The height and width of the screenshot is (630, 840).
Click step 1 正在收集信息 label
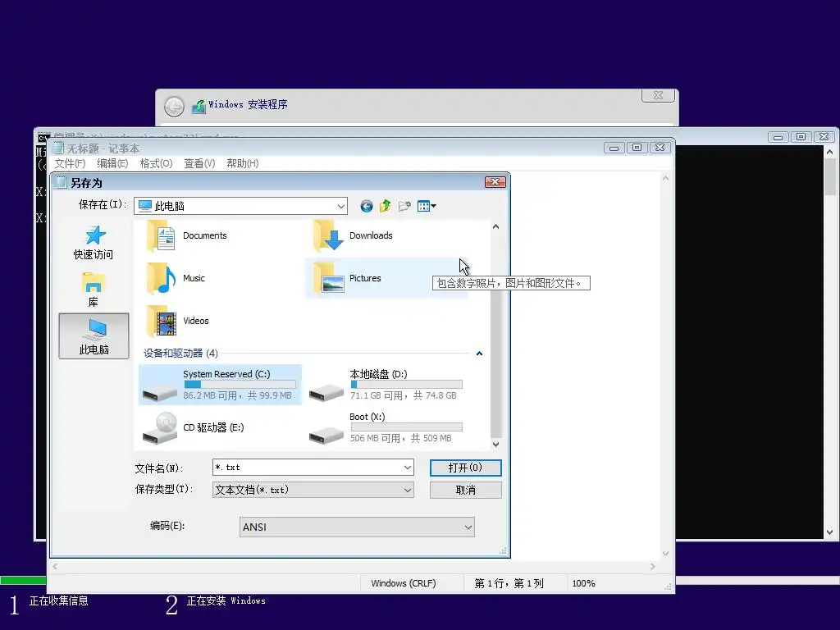(59, 601)
